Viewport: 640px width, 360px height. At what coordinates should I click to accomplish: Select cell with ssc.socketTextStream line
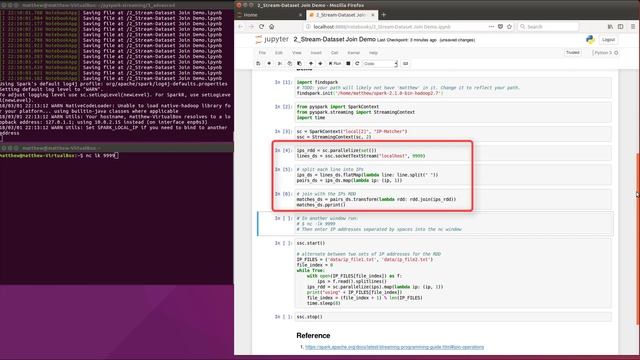(453, 153)
